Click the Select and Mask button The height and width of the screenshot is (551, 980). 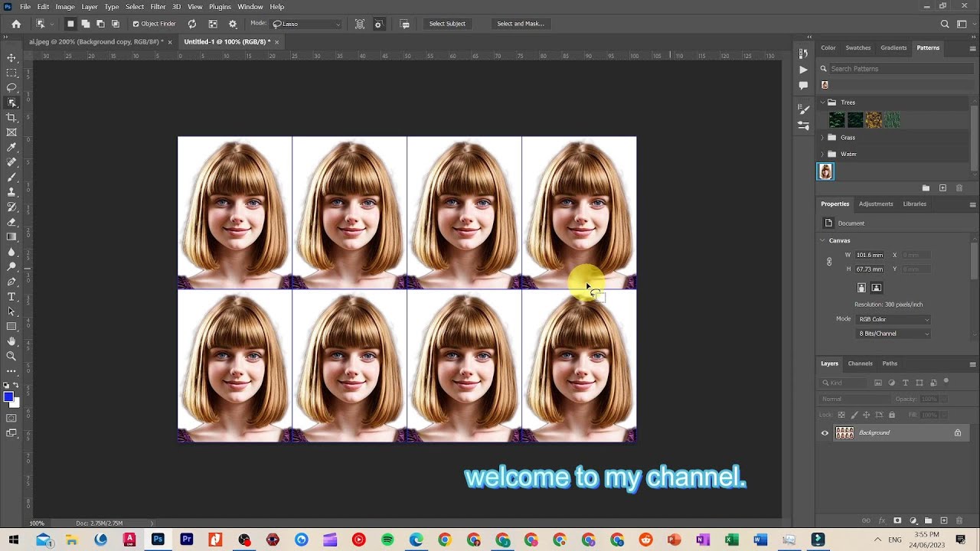(x=521, y=24)
